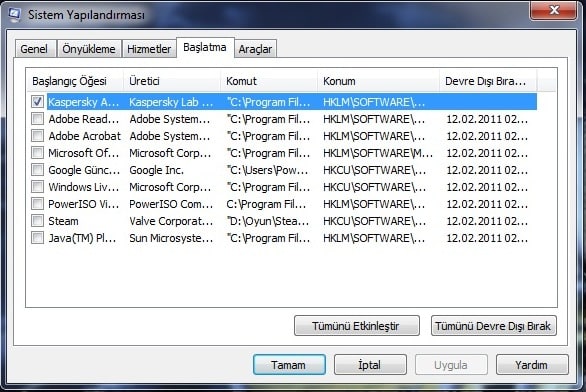Click the "D:\Oyun\Stea... command cell
The height and width of the screenshot is (392, 586).
point(268,221)
